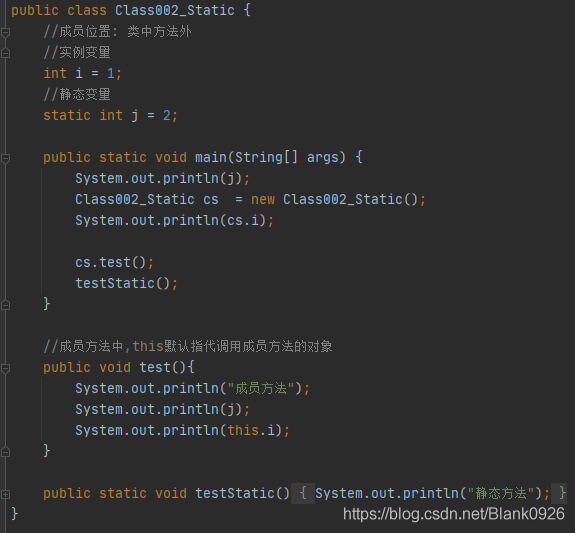The height and width of the screenshot is (533, 575).
Task: Click the "静态方法" string literal
Action: pyautogui.click(x=501, y=493)
